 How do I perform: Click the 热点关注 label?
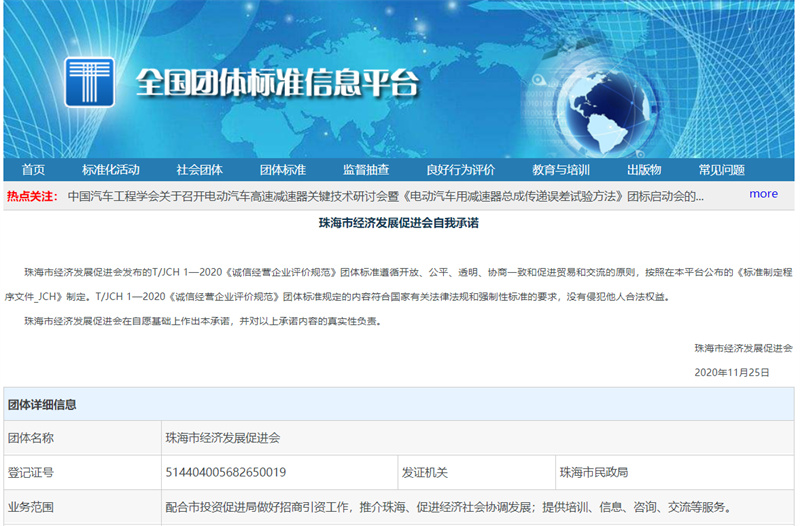pyautogui.click(x=32, y=196)
